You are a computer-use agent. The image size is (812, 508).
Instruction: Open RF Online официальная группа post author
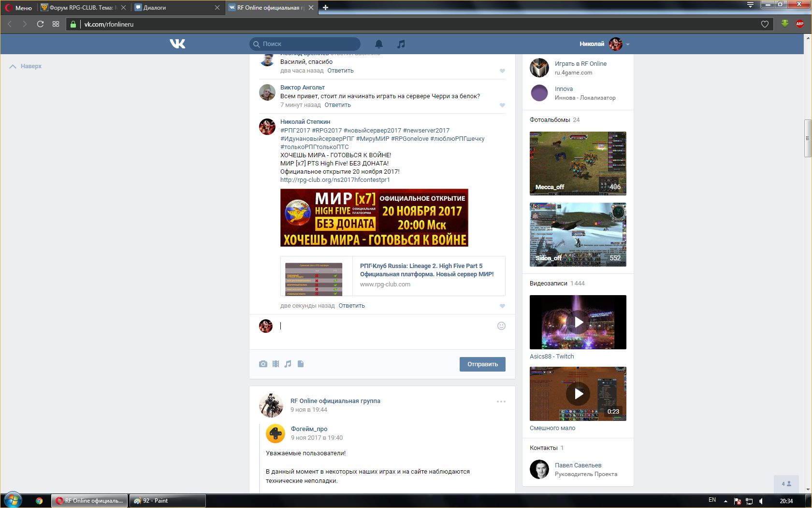click(335, 401)
